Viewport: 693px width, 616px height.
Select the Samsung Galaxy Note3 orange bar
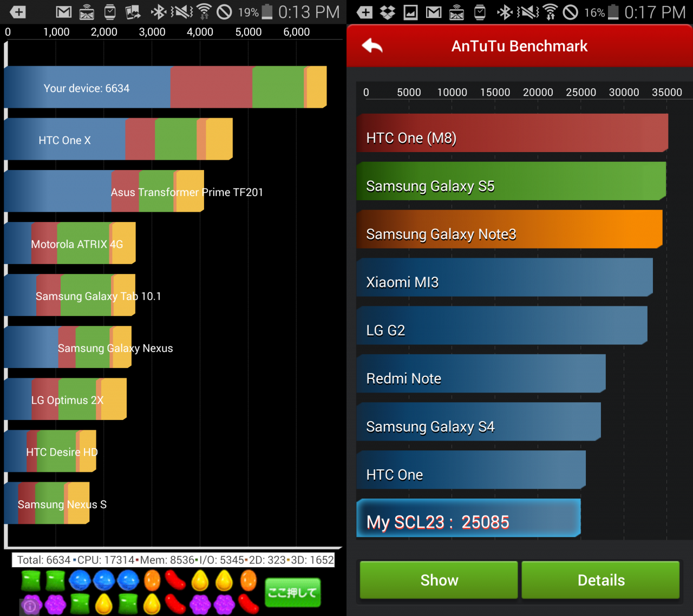pos(509,229)
